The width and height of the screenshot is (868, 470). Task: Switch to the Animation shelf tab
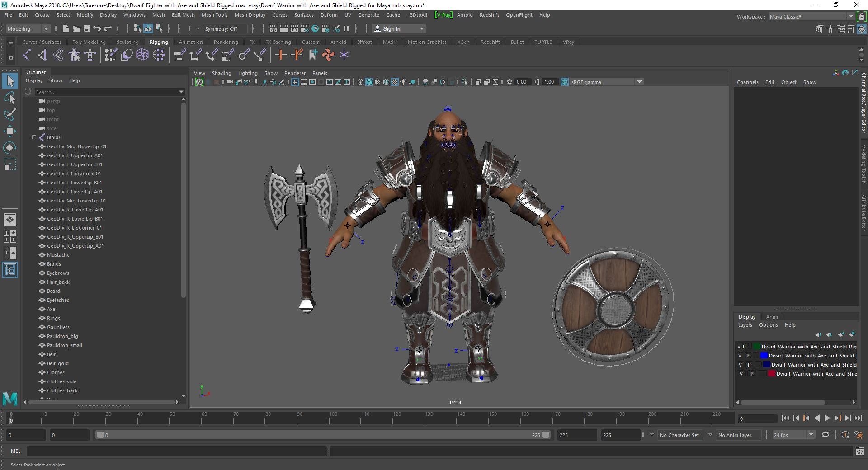point(191,42)
